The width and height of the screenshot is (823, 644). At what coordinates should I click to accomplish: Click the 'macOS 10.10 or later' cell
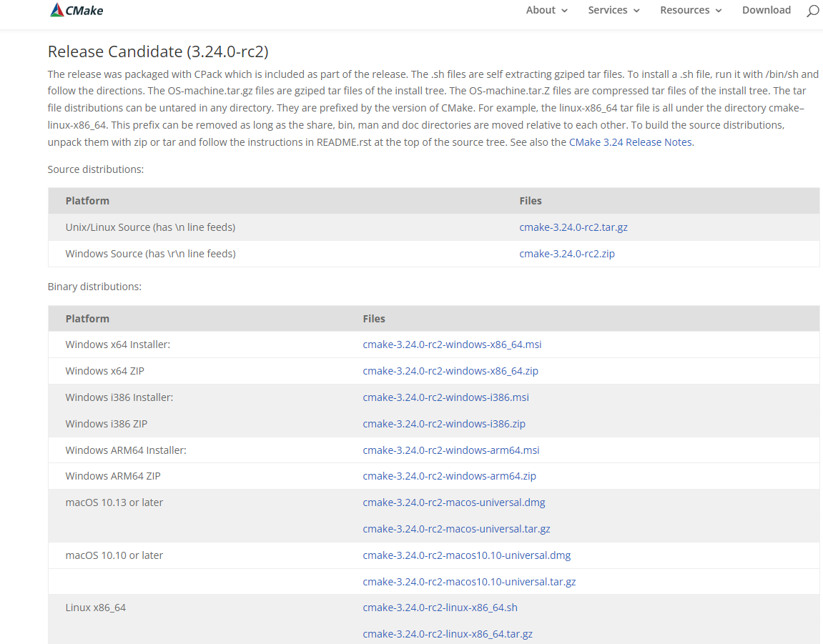(x=114, y=555)
